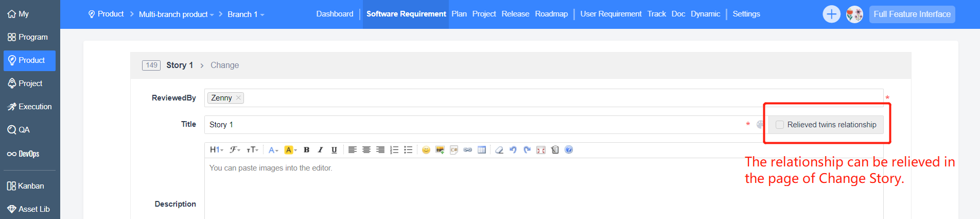The width and height of the screenshot is (980, 219).
Task: Click the insert image icon in editor
Action: (440, 150)
